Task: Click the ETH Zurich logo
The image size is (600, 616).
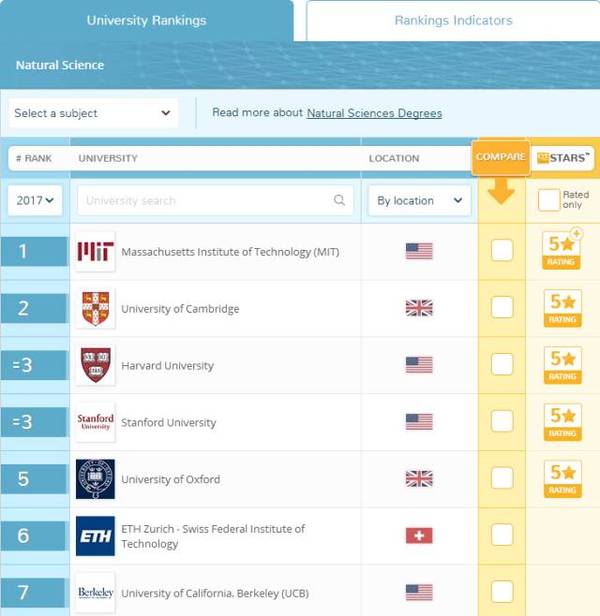Action: (95, 536)
